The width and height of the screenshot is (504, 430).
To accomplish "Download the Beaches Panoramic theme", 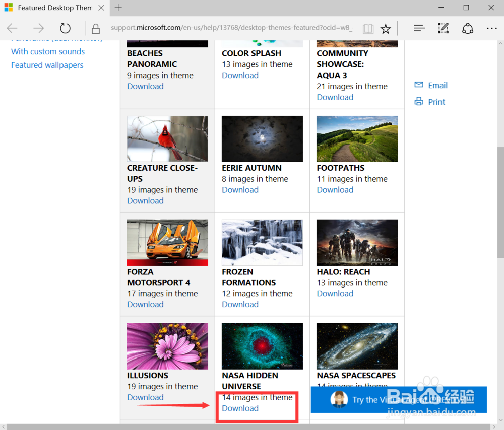I will 145,86.
